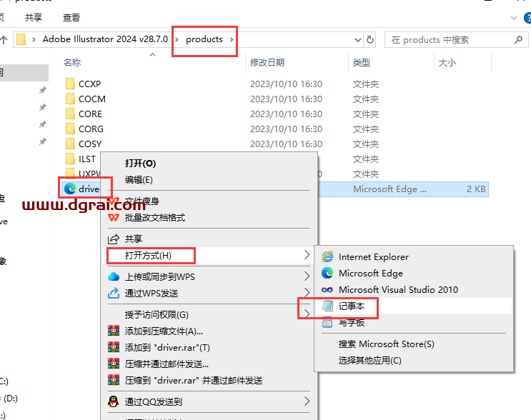Image resolution: width=531 pixels, height=420 pixels.
Task: Click the share icon beside 共享
Action: 114,239
